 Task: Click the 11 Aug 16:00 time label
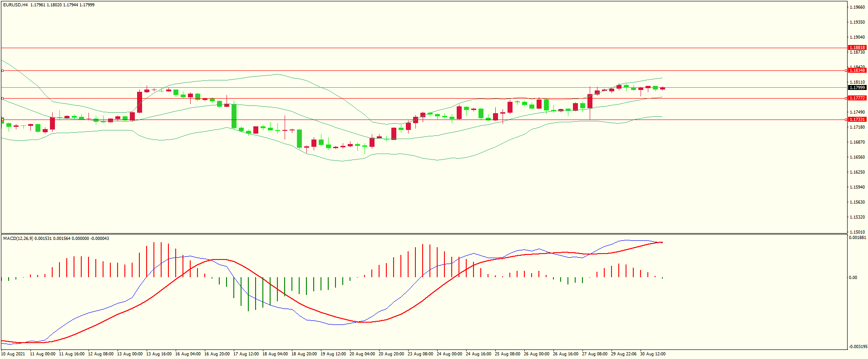(72, 354)
